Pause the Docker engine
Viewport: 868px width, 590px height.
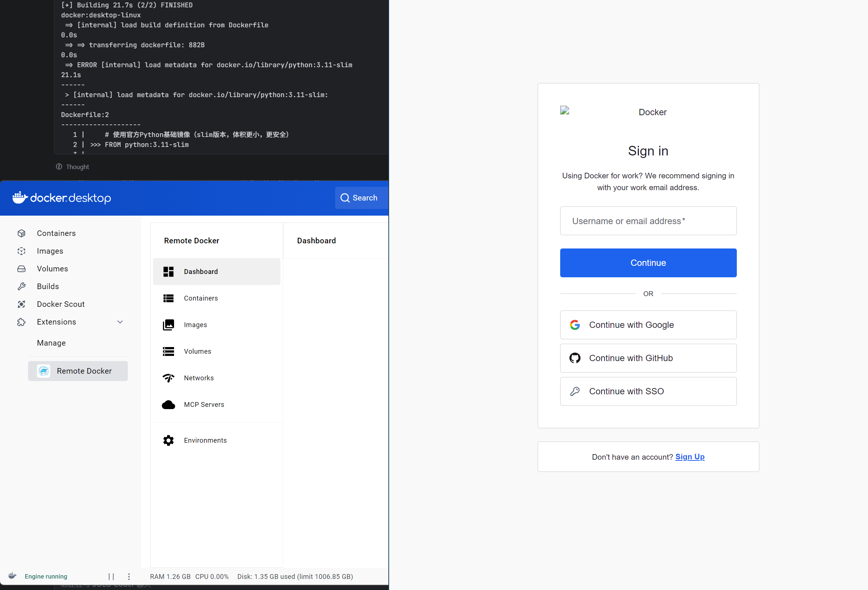point(111,577)
